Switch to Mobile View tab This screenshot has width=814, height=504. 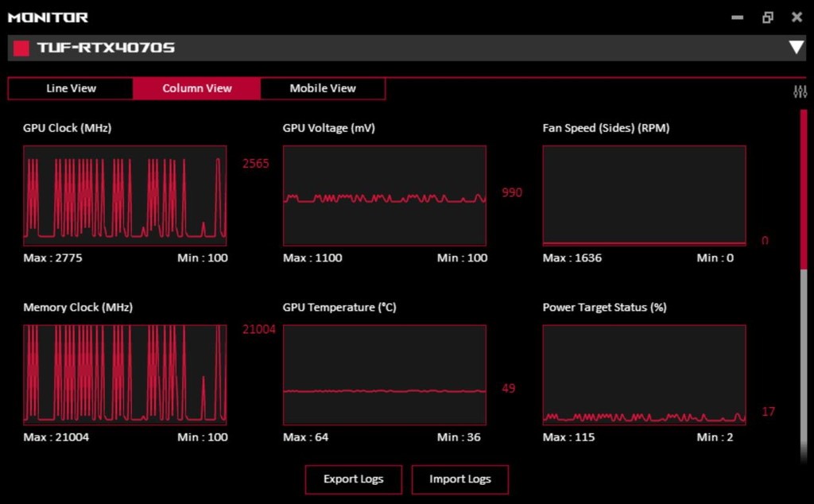pos(323,88)
